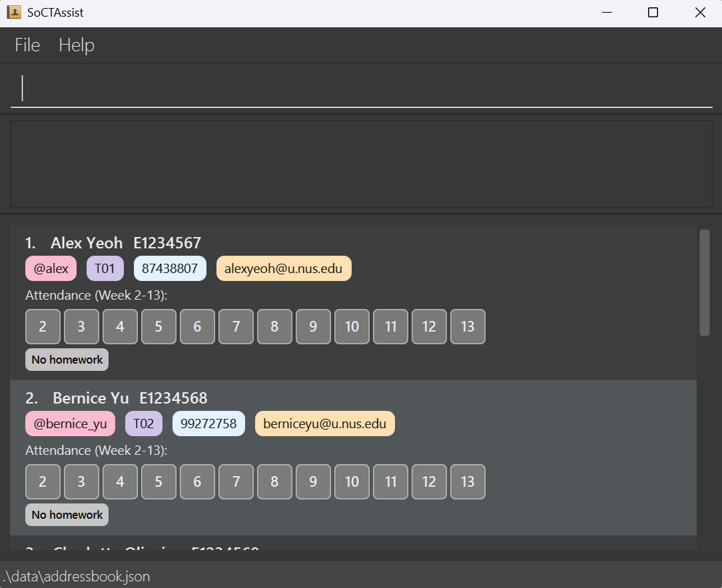722x588 pixels.
Task: Click Alex Yeoh's No homework label
Action: [x=67, y=360]
